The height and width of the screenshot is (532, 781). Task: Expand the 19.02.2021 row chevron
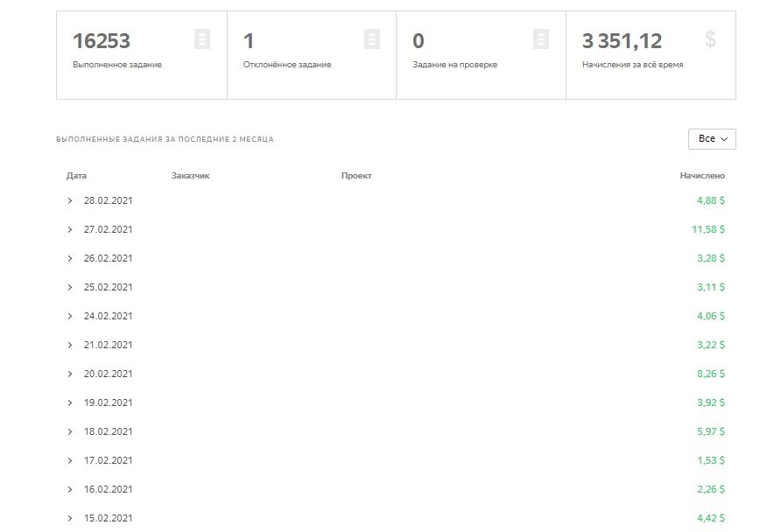[x=70, y=402]
